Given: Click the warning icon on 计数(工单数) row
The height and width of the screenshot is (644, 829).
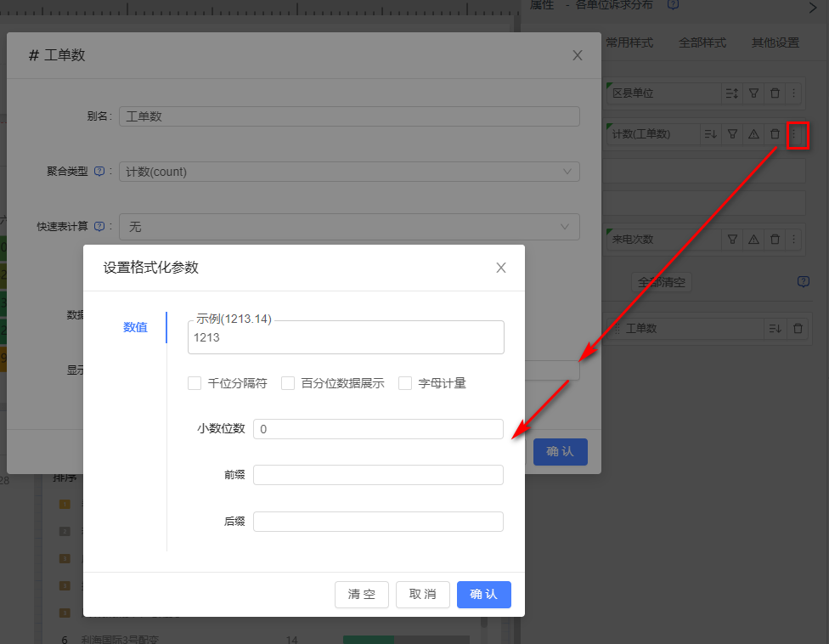Looking at the screenshot, I should [753, 133].
